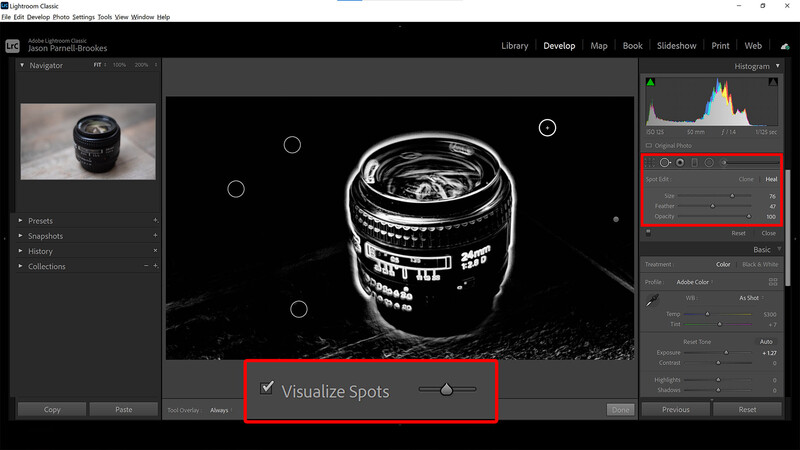Select the Graduated Filter tool icon
The image size is (800, 450).
(x=694, y=163)
